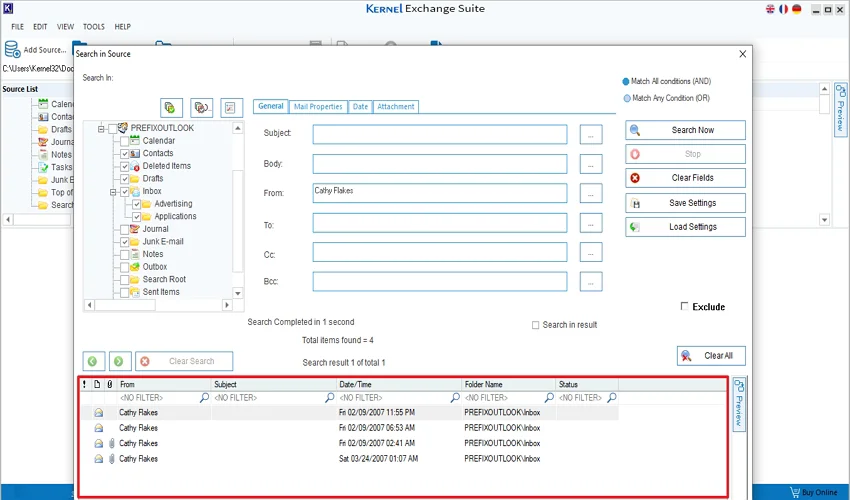Open the EDIT menu

click(x=40, y=27)
